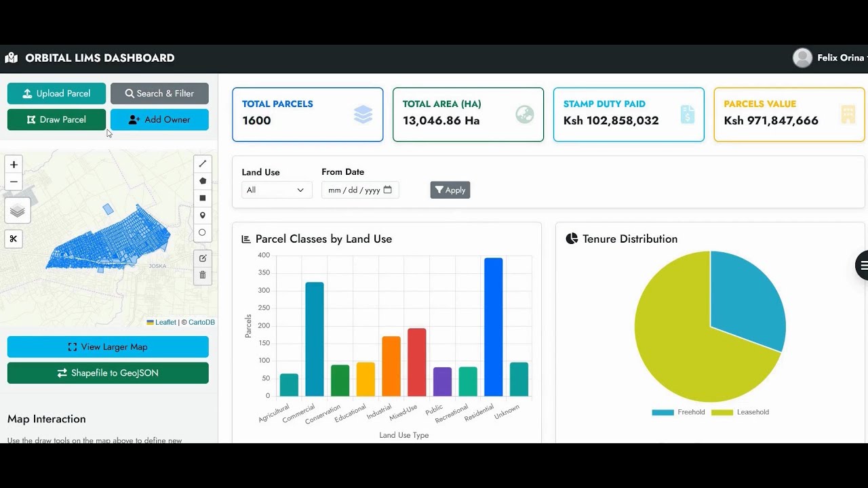The height and width of the screenshot is (488, 868).
Task: Toggle the Freehold legend item
Action: click(x=678, y=412)
